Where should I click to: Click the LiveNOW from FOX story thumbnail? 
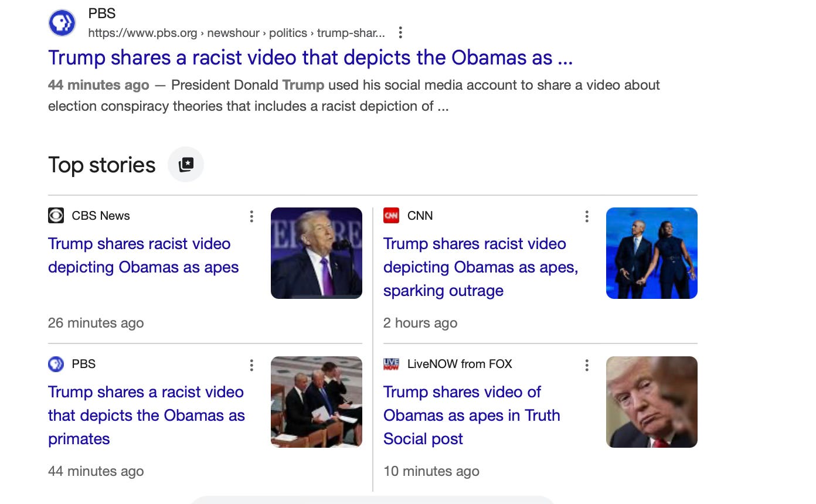(652, 402)
